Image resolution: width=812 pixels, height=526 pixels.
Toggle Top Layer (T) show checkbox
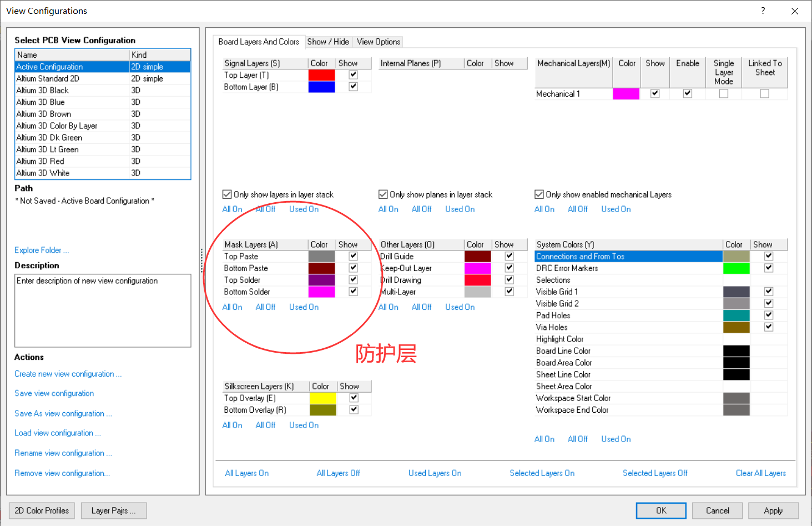pos(354,75)
